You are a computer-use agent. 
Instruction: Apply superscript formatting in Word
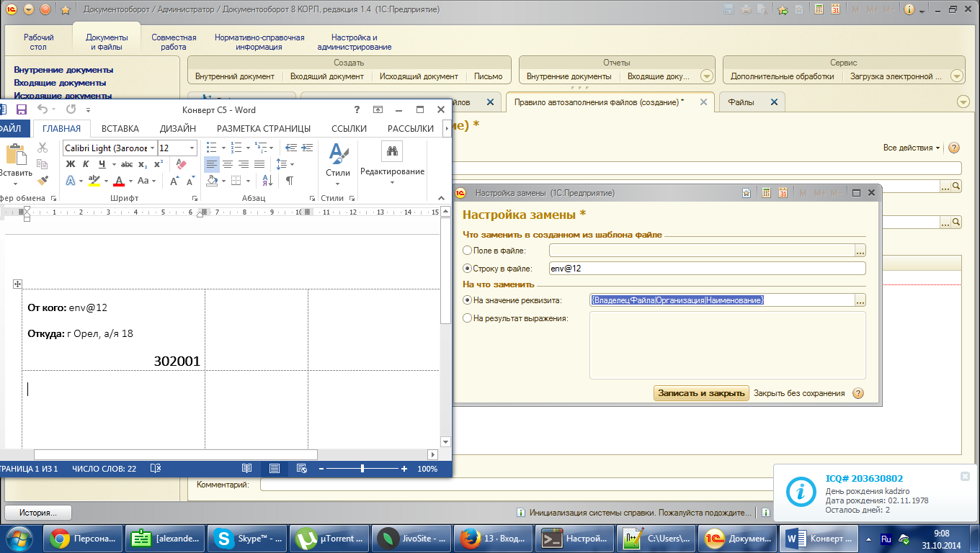point(158,164)
